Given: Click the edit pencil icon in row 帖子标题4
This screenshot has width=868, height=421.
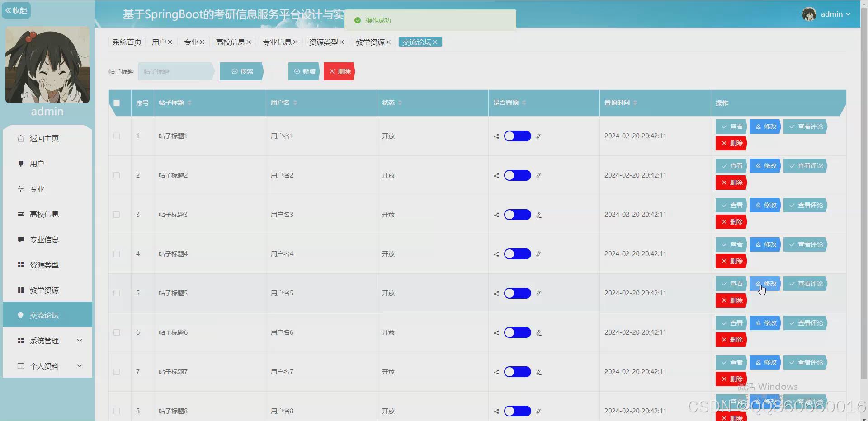Looking at the screenshot, I should (539, 254).
